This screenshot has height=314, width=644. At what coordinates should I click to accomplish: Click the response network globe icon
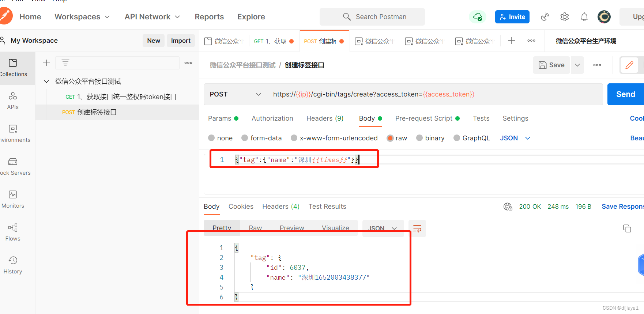coord(508,207)
